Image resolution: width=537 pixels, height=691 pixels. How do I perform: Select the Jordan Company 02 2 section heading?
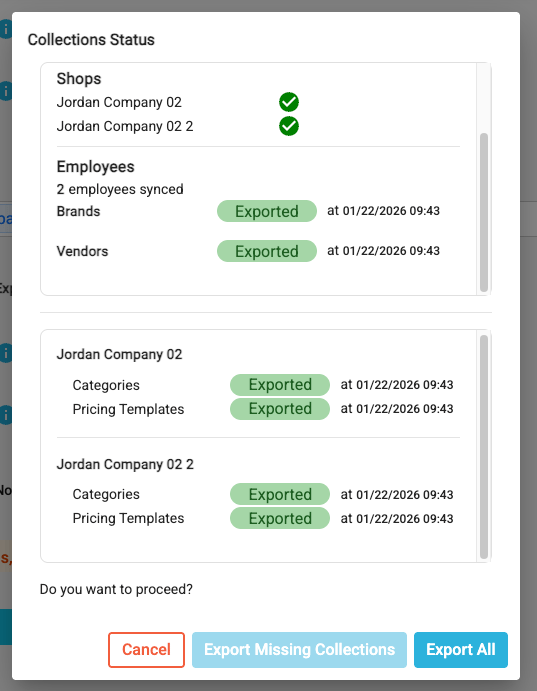(x=125, y=464)
